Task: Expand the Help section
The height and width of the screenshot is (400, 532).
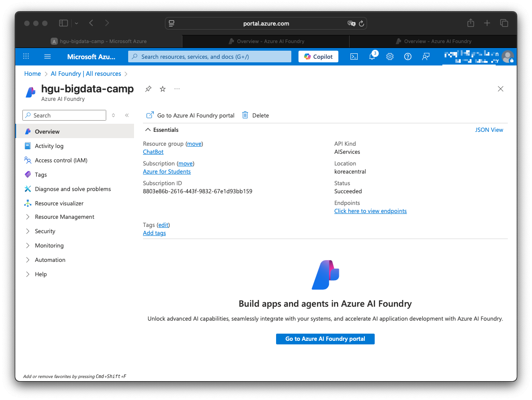Action: pos(28,274)
